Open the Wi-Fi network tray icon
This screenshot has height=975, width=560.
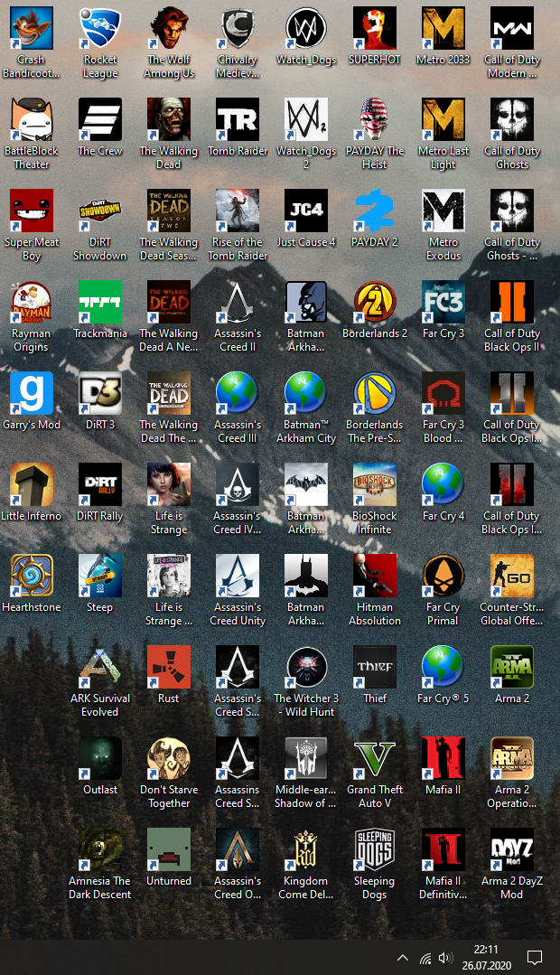click(x=425, y=958)
